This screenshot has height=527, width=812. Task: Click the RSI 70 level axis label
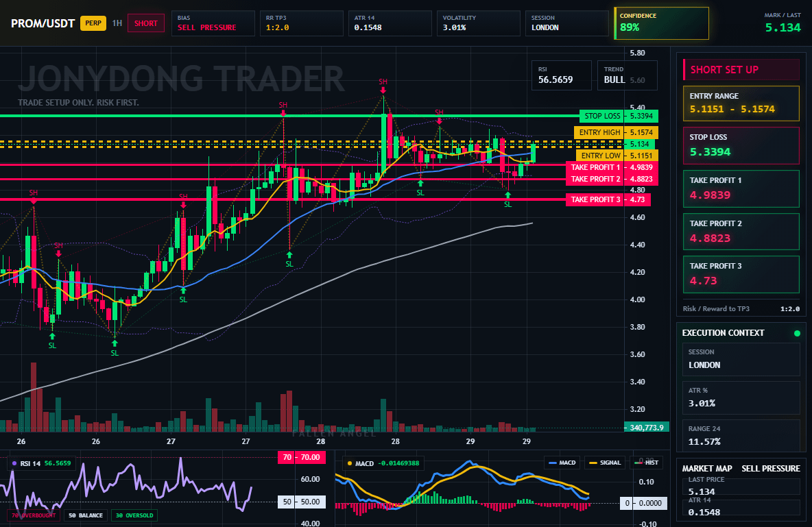(x=302, y=457)
